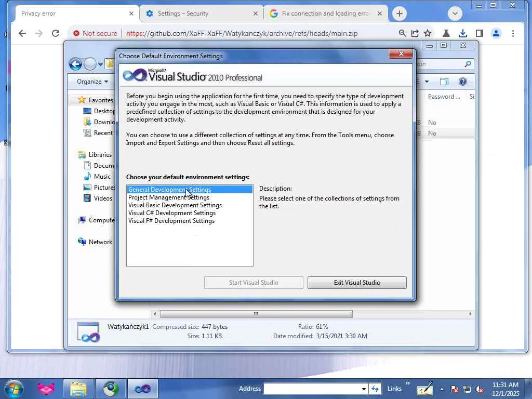
Task: Open the Windows Start orb
Action: (14, 389)
